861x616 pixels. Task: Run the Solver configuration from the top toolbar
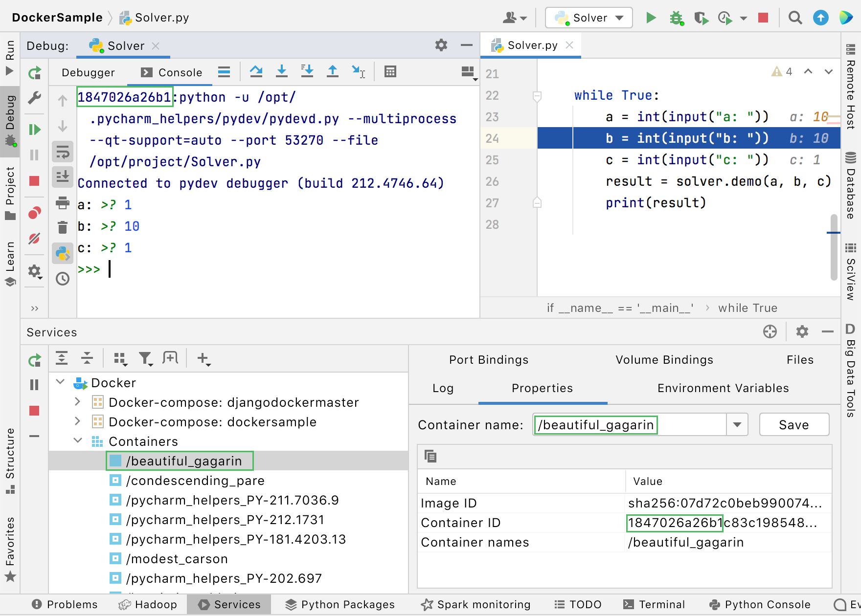point(651,18)
